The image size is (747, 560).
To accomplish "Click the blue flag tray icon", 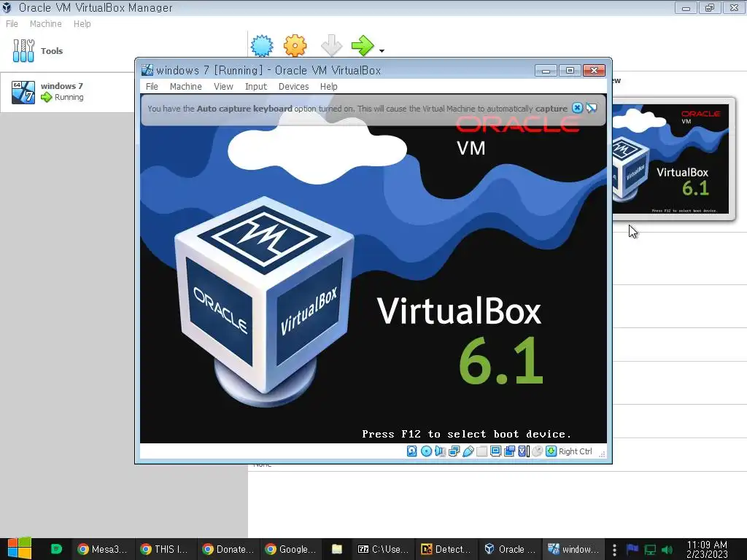I will (x=632, y=549).
